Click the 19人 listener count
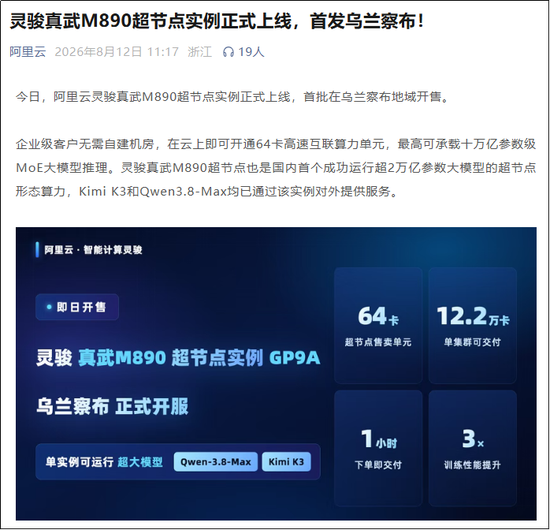 [x=251, y=52]
